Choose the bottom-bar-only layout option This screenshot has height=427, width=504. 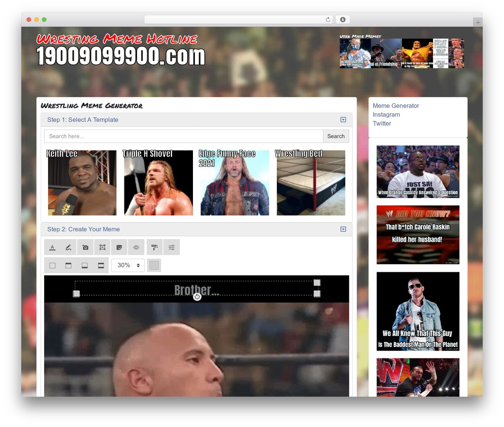85,265
